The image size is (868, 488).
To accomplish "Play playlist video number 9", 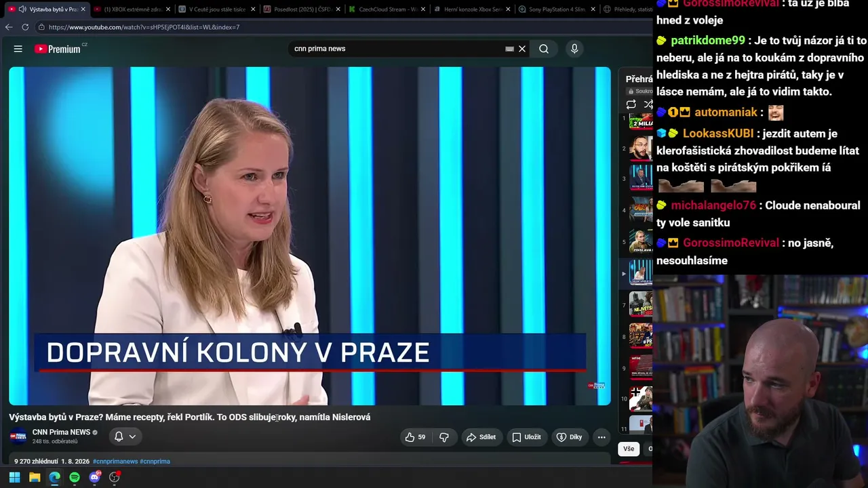I will [641, 367].
